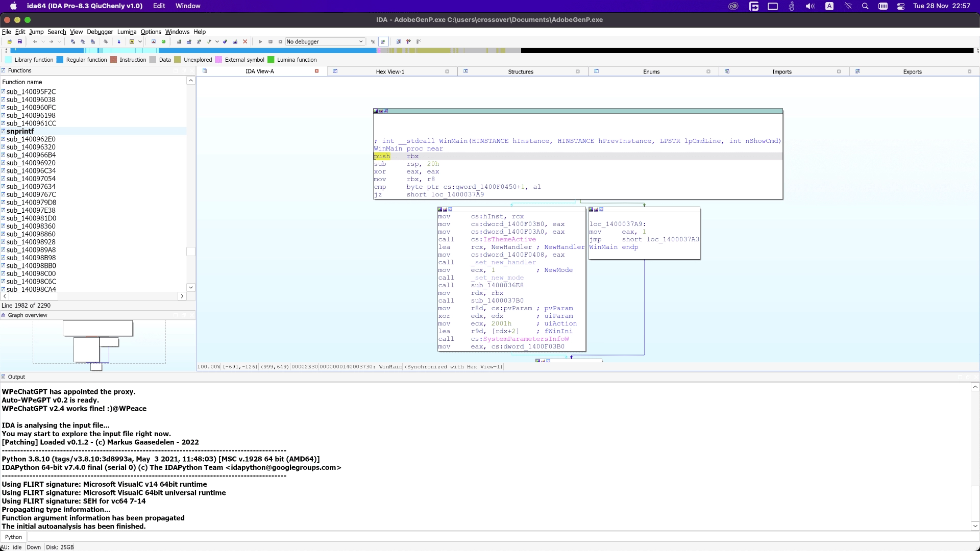Image resolution: width=980 pixels, height=551 pixels.
Task: Click the last icon on the toolbar
Action: [419, 42]
